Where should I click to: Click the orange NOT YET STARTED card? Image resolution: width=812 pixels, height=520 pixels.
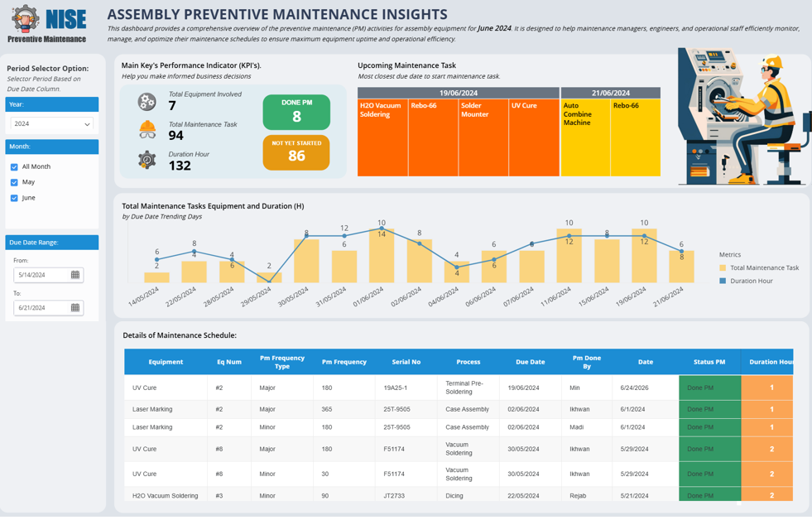click(x=296, y=152)
